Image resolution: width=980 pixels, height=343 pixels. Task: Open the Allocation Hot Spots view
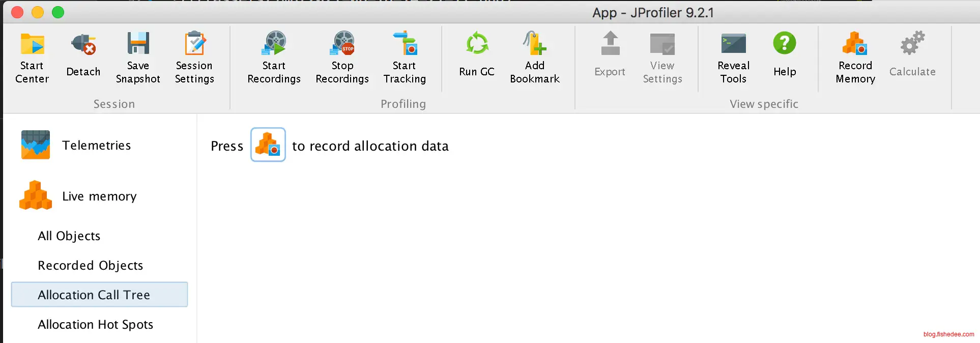pos(96,325)
